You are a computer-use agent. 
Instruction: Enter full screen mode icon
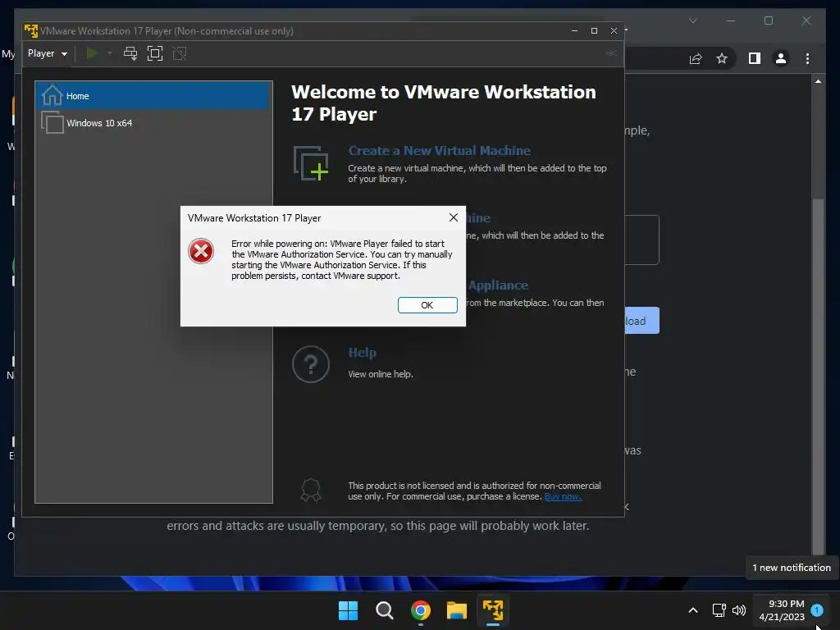(155, 53)
